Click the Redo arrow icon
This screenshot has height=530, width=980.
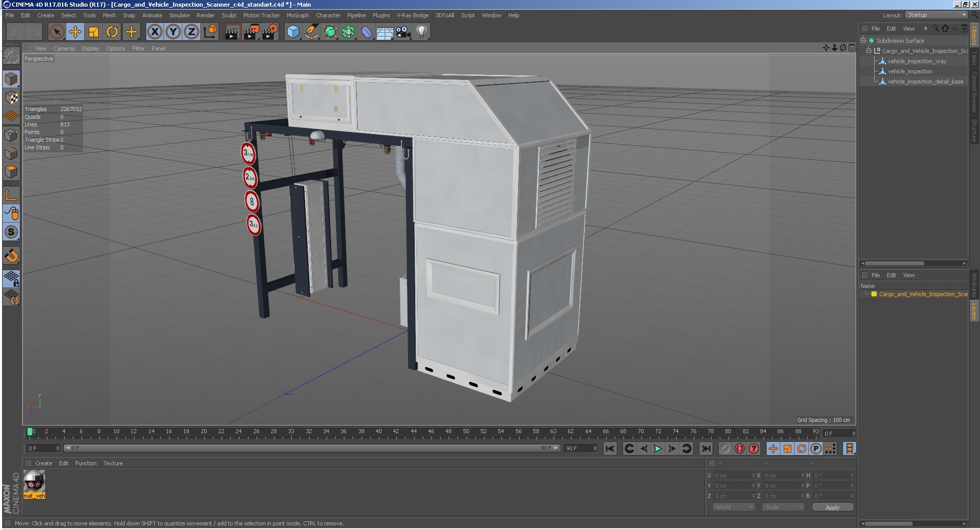34,32
